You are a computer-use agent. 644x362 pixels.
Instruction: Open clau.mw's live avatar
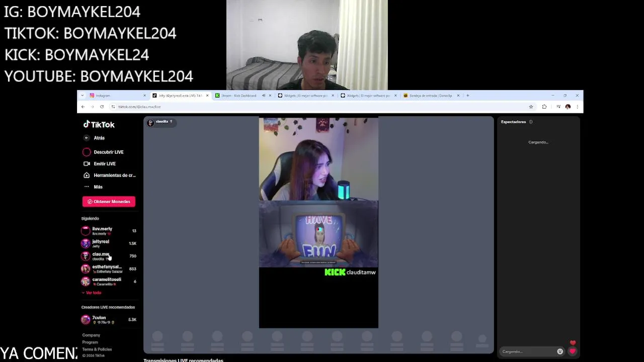tap(86, 256)
